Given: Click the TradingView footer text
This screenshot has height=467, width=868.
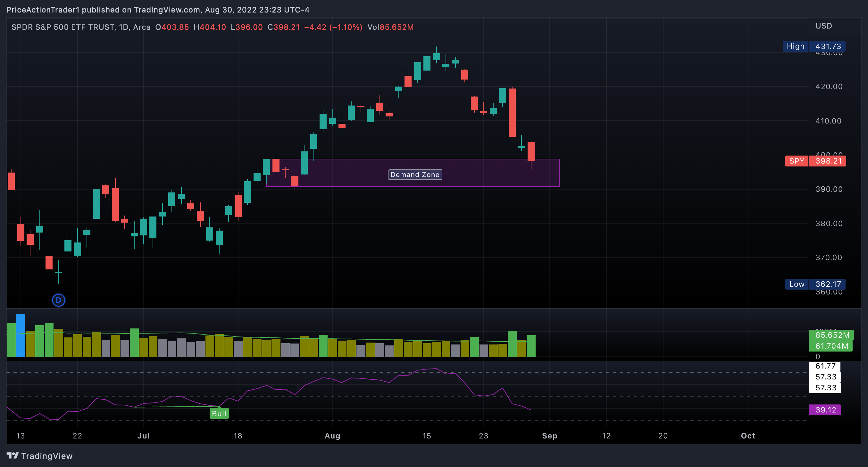Looking at the screenshot, I should [47, 456].
